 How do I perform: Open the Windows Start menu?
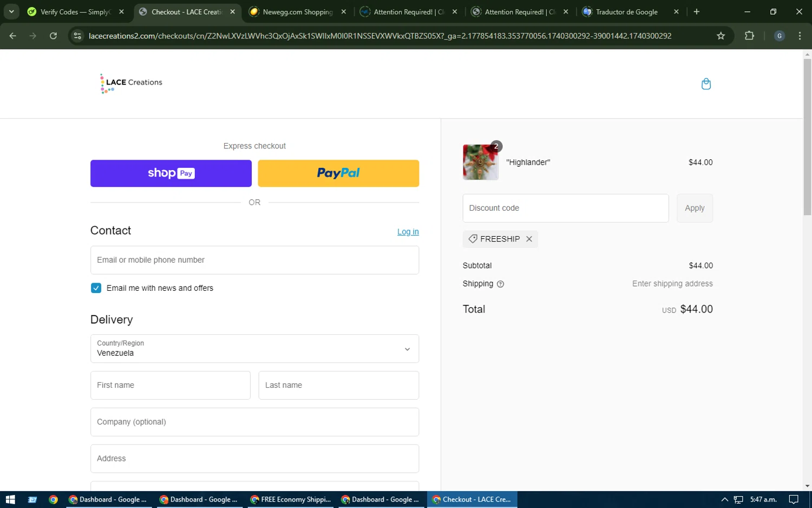coord(10,499)
